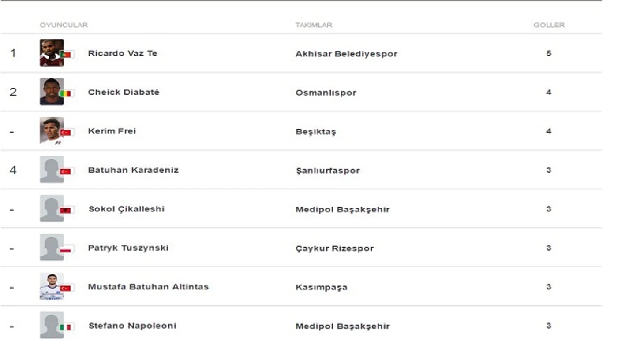
Task: Click Mustafa Batuhan Altintas's player photo
Action: click(x=51, y=286)
